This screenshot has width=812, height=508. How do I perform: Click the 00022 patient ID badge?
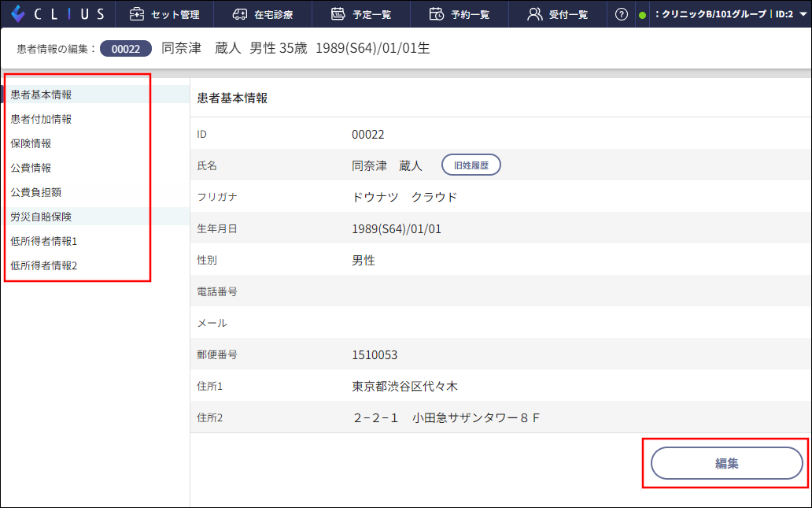(125, 48)
